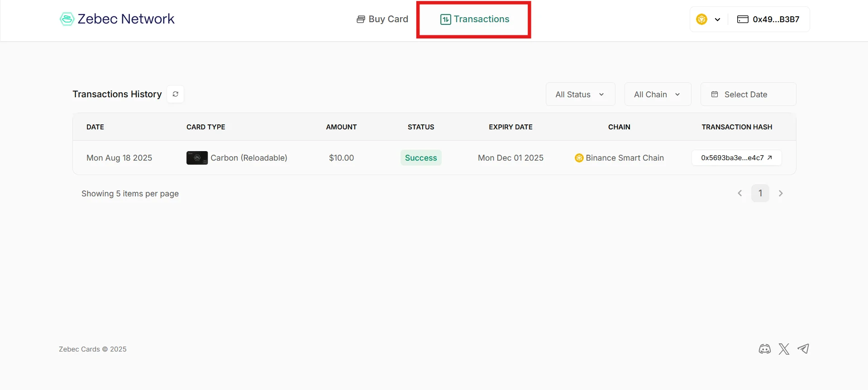868x390 pixels.
Task: Switch to the Buy Card tab
Action: click(x=382, y=19)
